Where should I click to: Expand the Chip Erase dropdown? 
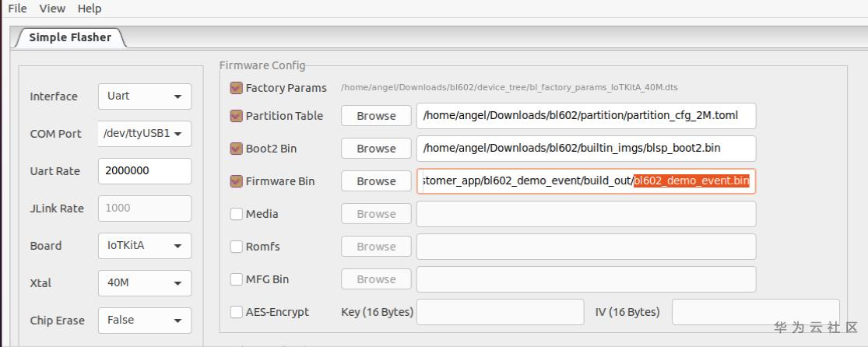click(144, 321)
